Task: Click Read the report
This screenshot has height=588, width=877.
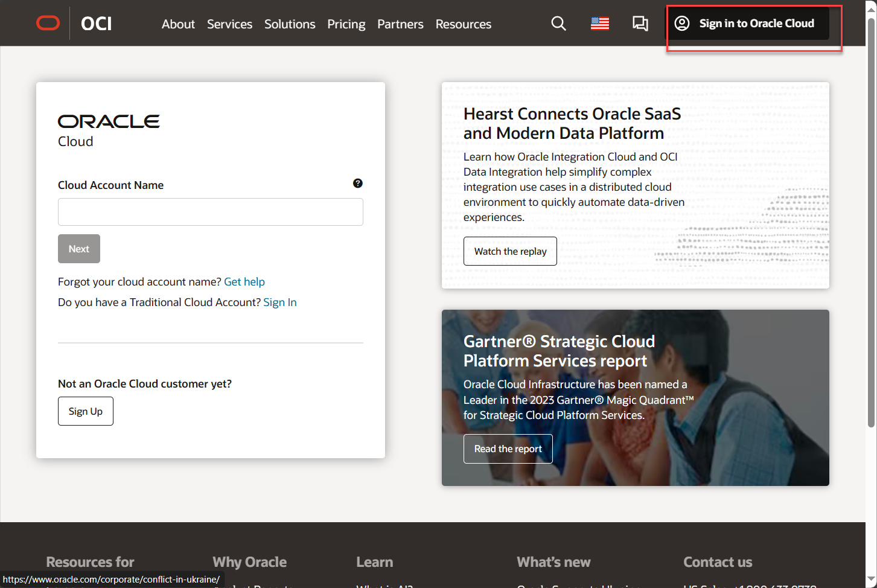Action: (x=508, y=449)
